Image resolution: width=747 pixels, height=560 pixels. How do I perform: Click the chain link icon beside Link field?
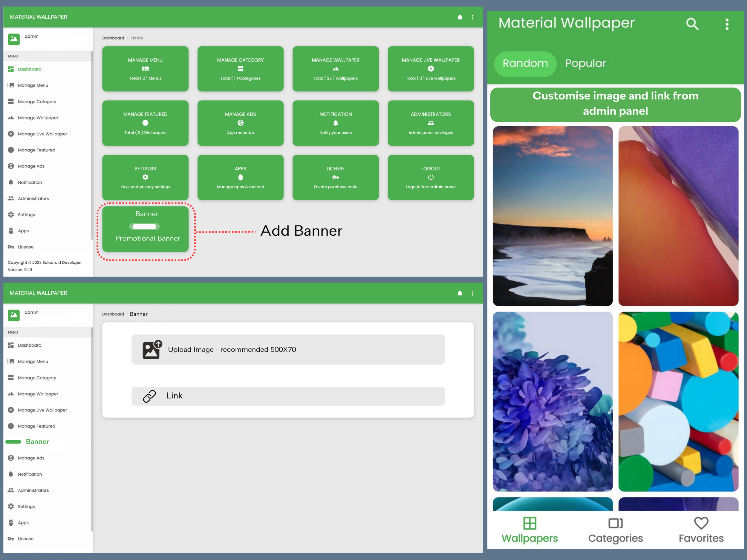coord(149,396)
